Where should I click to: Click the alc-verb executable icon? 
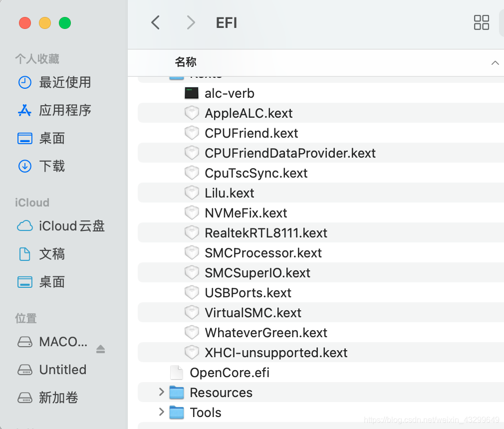[x=192, y=93]
